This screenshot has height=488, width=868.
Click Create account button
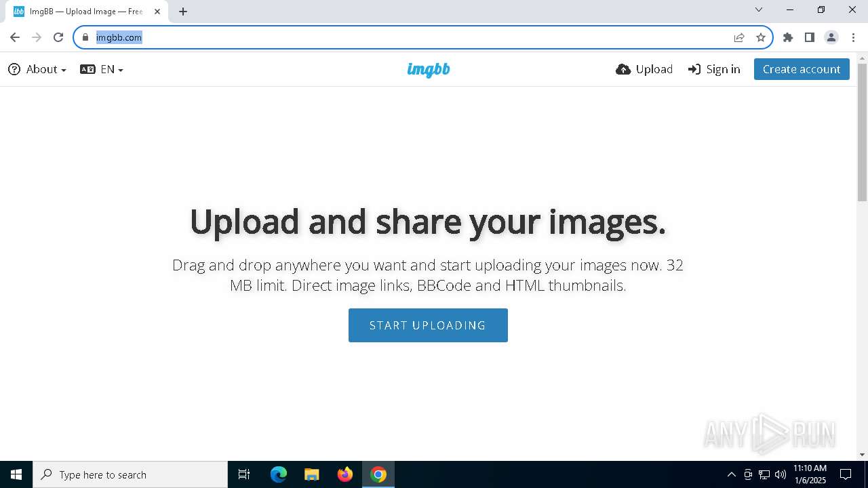802,69
